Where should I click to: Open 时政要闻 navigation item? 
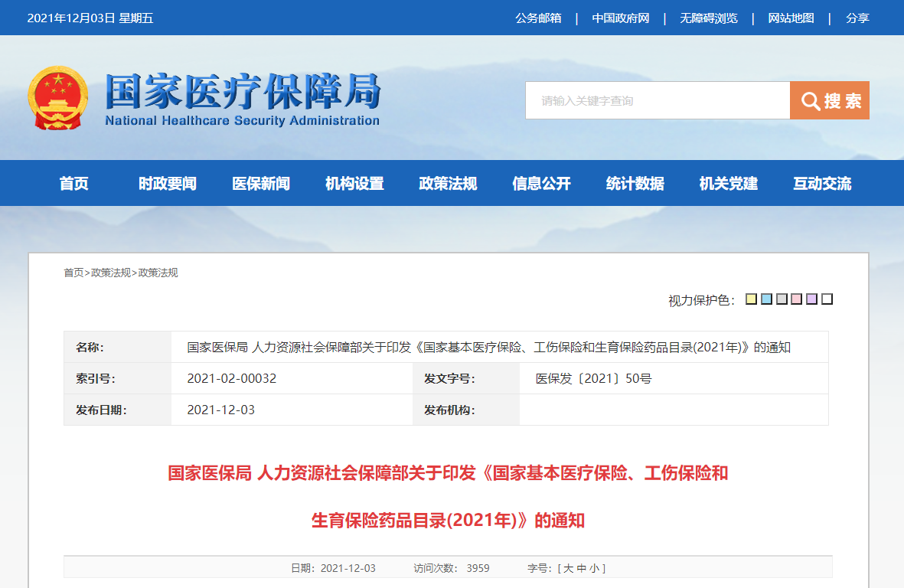click(167, 183)
